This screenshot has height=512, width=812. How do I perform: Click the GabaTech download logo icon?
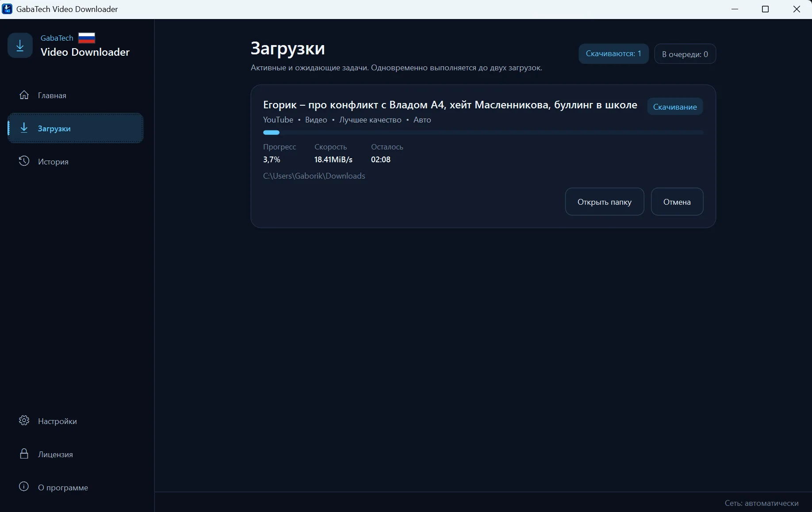[x=20, y=45]
